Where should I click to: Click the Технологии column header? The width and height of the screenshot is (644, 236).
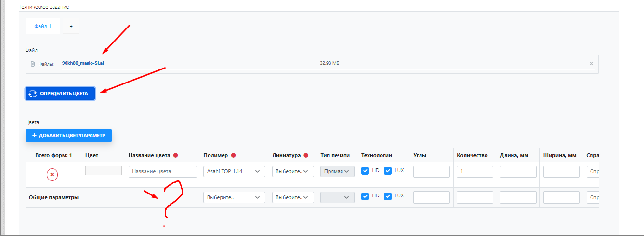(x=377, y=155)
